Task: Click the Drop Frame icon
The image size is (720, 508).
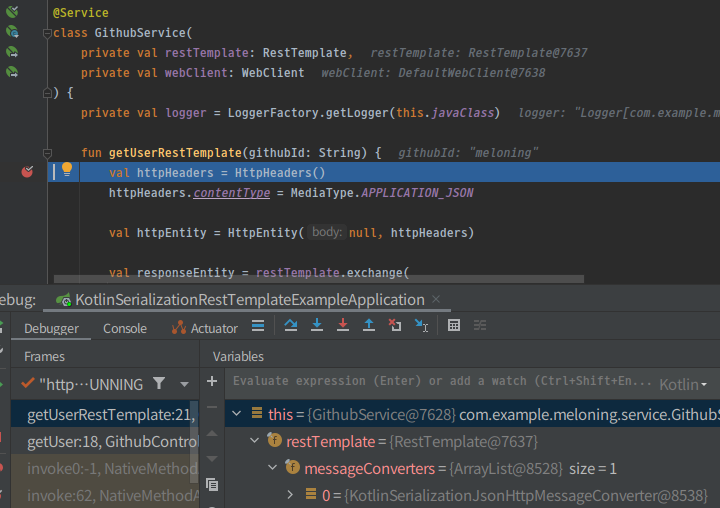Action: click(x=395, y=326)
